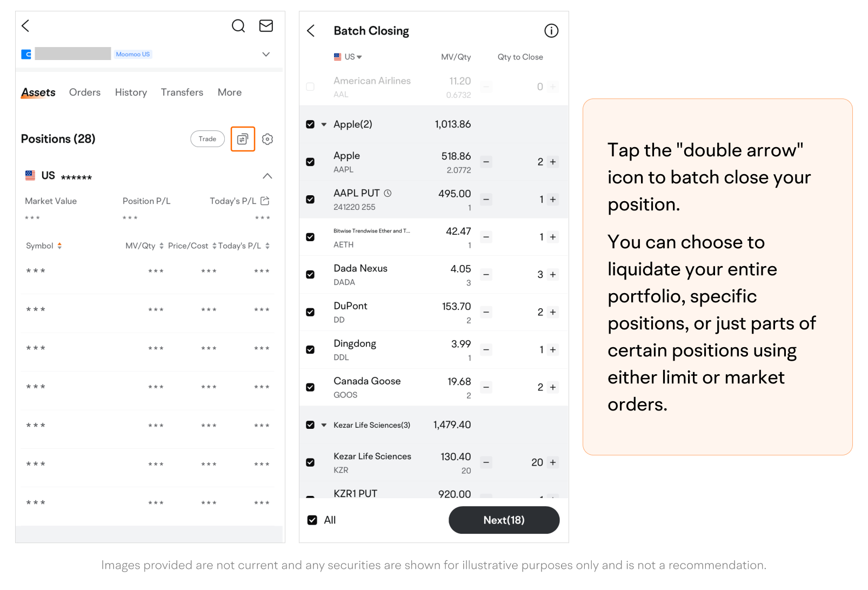
Task: Tap the Trade button beside Positions
Action: pos(208,139)
